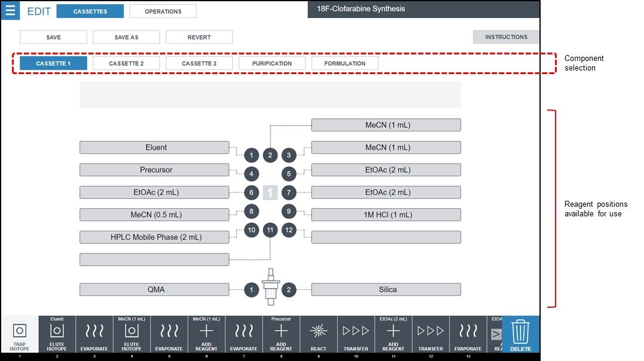This screenshot has height=361, width=644.
Task: Revert changes with the Revert button
Action: coord(199,37)
